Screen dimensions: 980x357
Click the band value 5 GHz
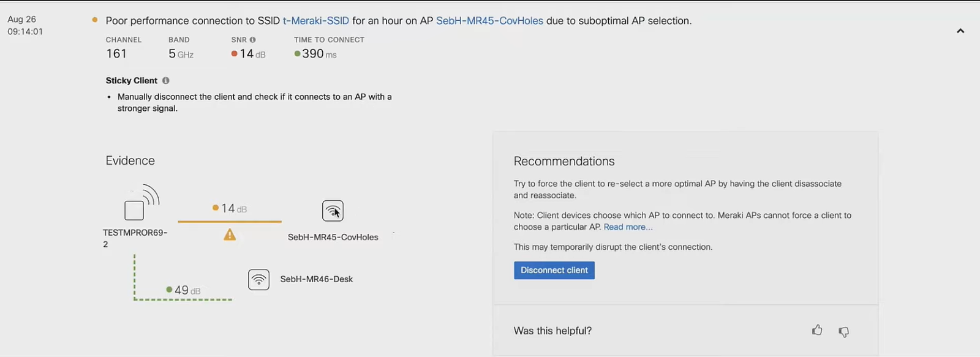pyautogui.click(x=181, y=54)
